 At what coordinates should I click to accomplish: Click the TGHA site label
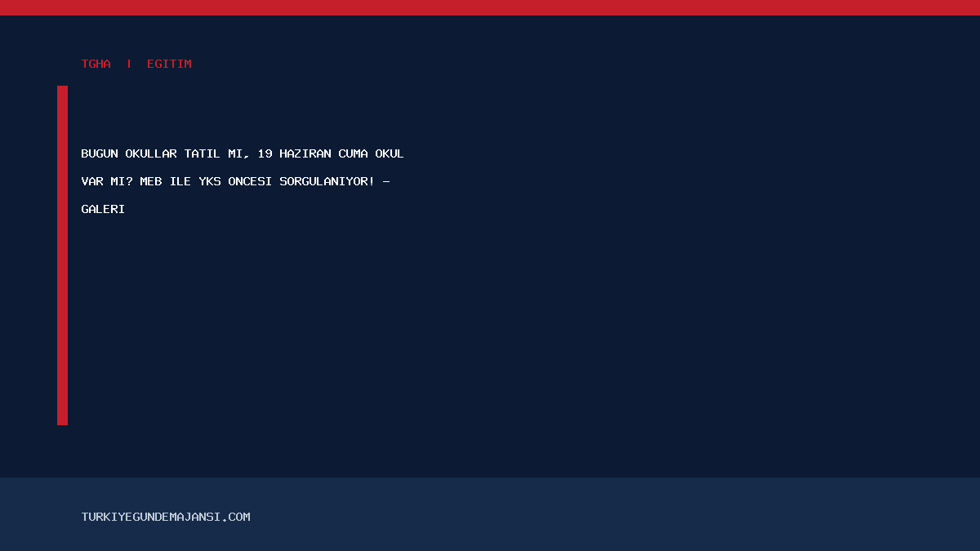pyautogui.click(x=96, y=64)
